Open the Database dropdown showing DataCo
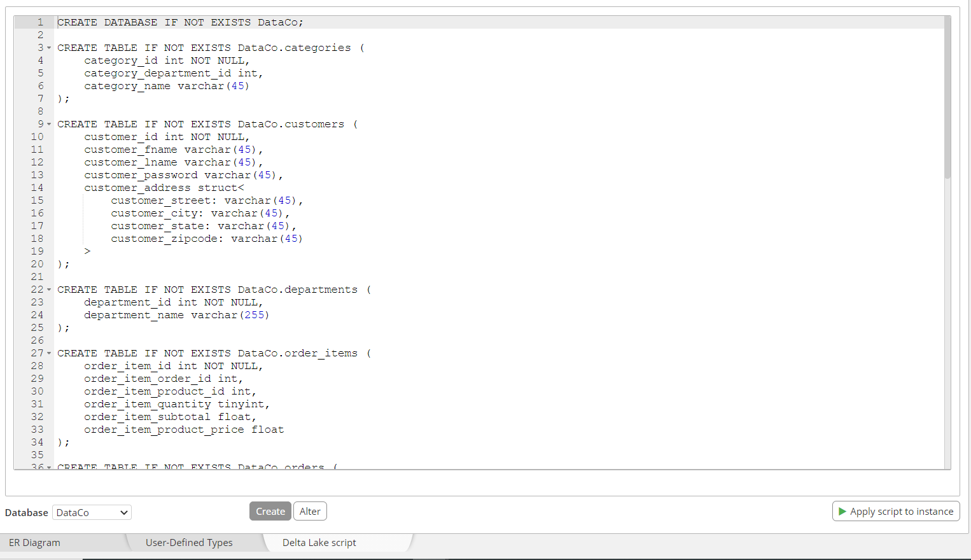971x560 pixels. tap(92, 512)
